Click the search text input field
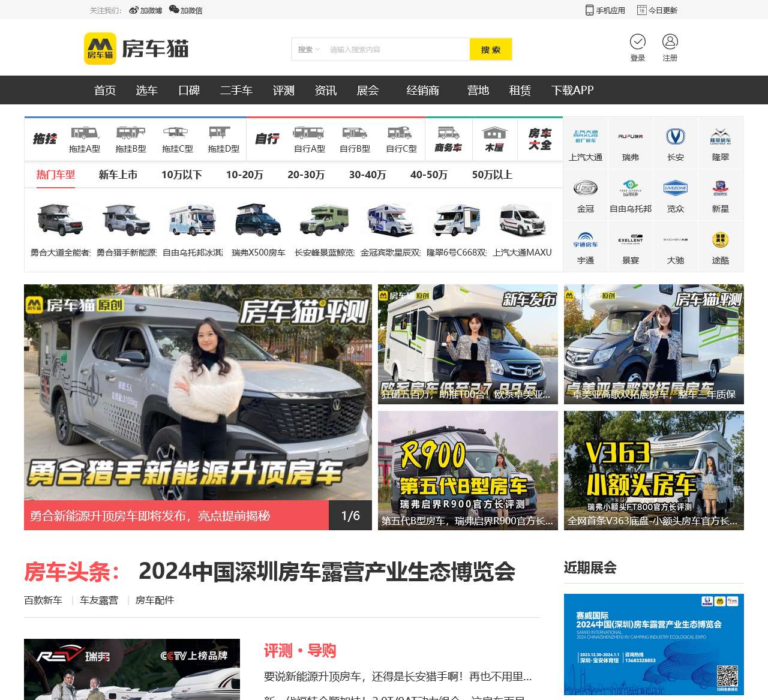Screen dimensions: 768x700 397,50
